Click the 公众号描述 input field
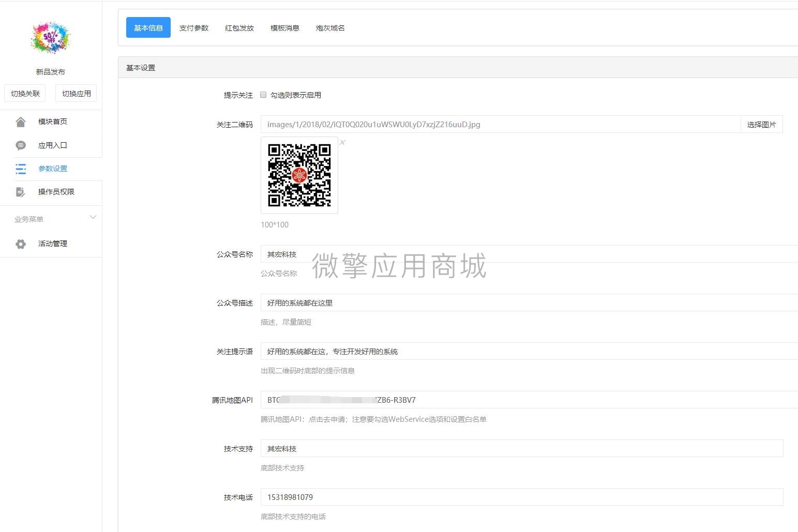This screenshot has height=532, width=798. coord(529,303)
